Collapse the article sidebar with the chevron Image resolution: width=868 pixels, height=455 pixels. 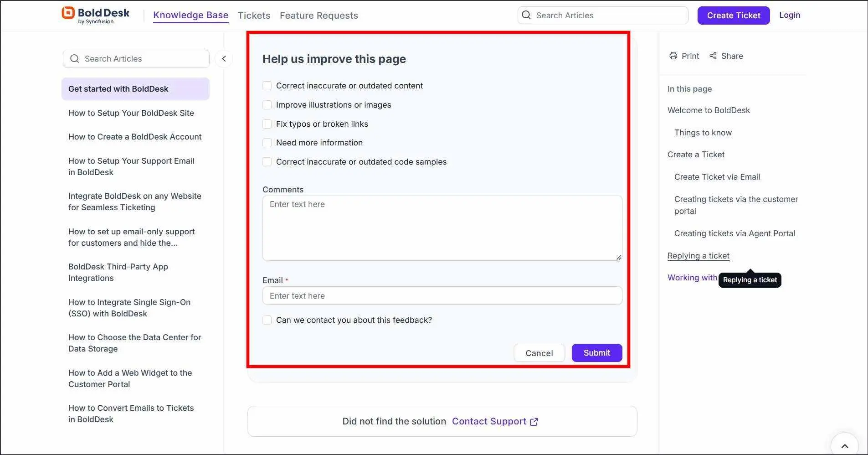[224, 58]
